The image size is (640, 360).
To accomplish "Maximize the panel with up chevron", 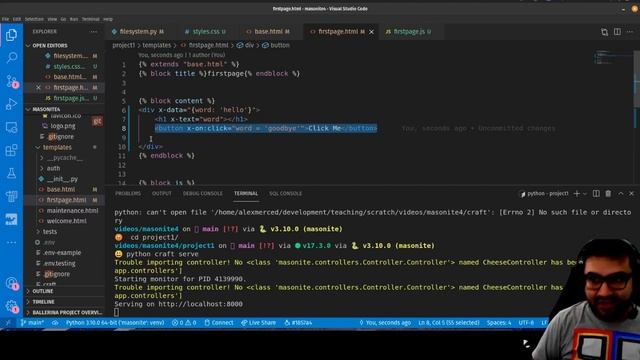I will pyautogui.click(x=620, y=193).
